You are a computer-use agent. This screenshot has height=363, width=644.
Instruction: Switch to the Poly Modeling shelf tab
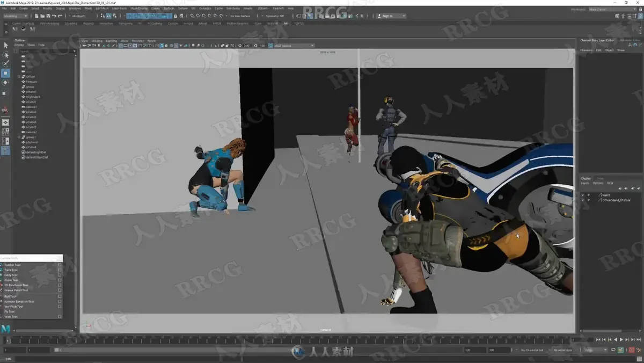(x=49, y=24)
